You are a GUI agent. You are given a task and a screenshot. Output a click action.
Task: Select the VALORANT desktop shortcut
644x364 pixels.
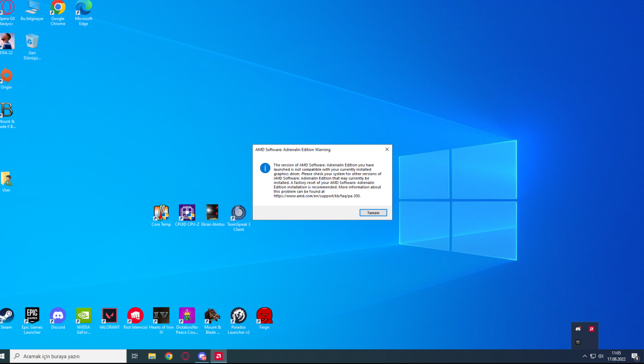110,316
